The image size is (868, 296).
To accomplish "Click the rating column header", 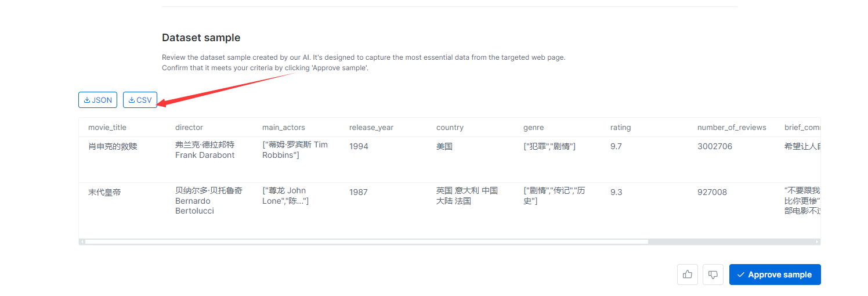I will [x=620, y=127].
